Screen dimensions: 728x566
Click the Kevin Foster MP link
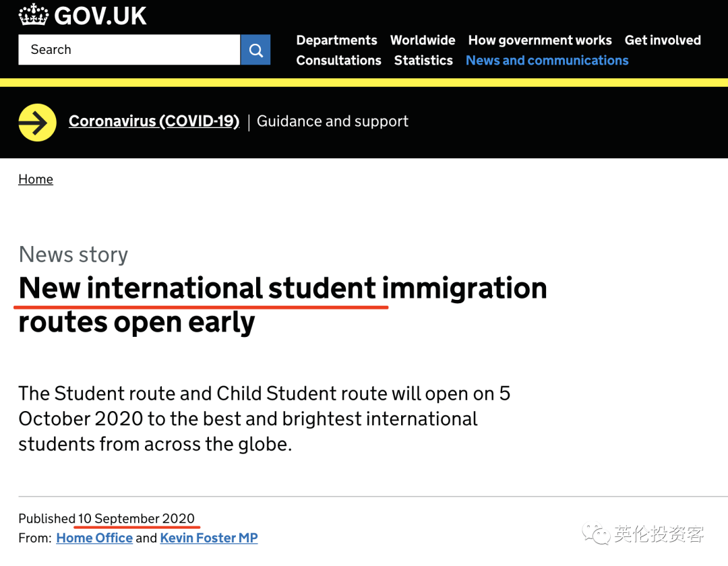[208, 538]
